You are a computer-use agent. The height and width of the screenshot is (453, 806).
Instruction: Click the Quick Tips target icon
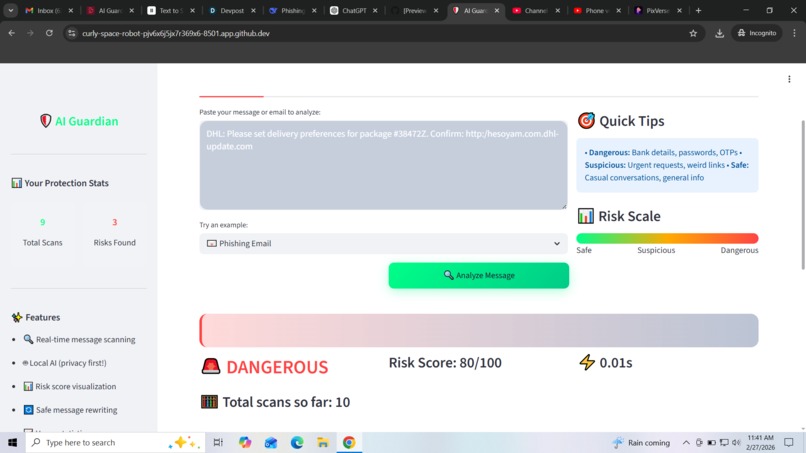click(x=586, y=120)
